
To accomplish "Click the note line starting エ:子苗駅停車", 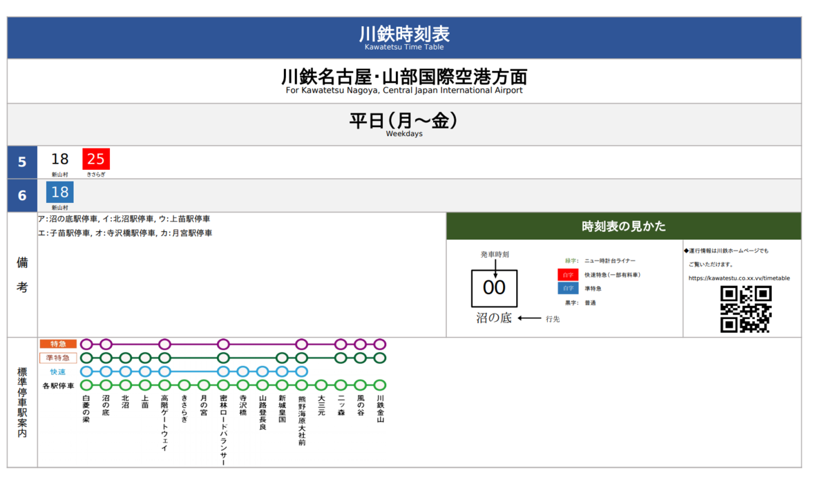I will coord(126,233).
